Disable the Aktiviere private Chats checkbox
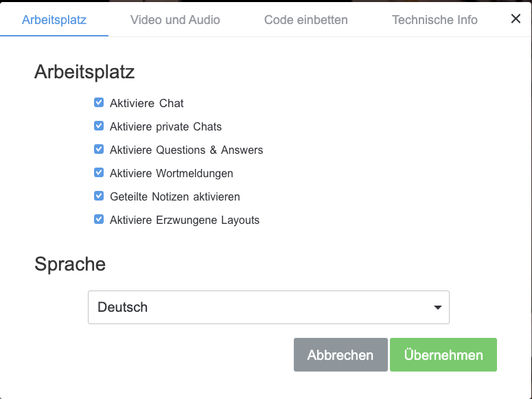 click(99, 126)
